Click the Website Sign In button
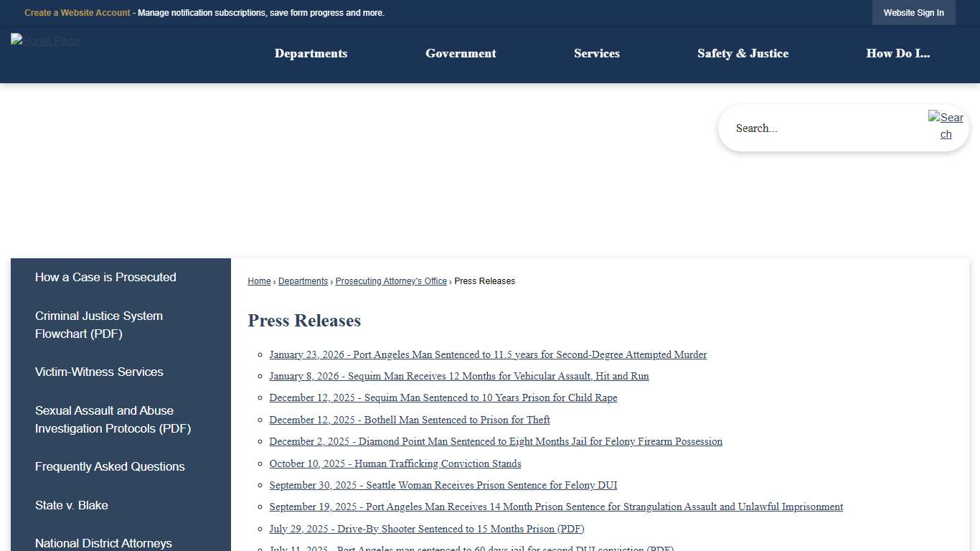This screenshot has width=980, height=551. click(913, 12)
